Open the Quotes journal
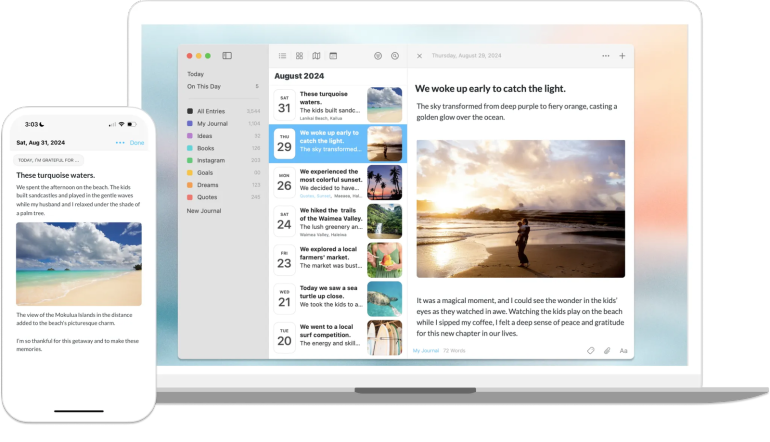The height and width of the screenshot is (442, 770). [223, 197]
